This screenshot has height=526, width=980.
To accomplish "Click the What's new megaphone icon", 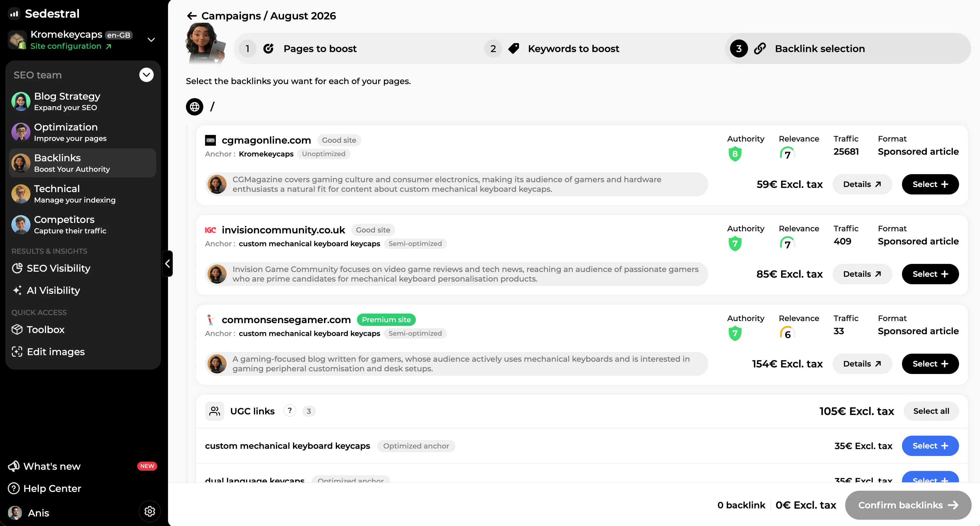I will [x=14, y=466].
